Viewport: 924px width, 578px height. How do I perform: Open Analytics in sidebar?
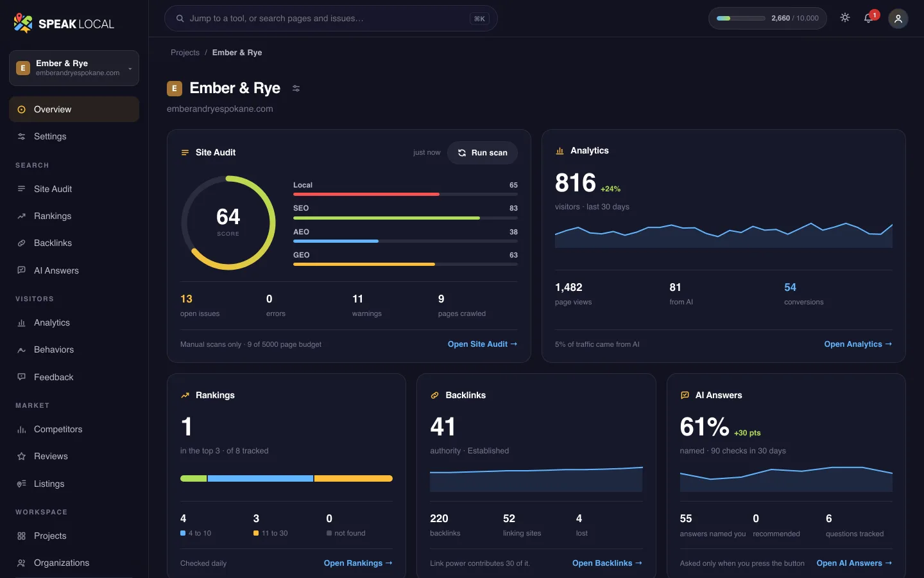point(74,322)
